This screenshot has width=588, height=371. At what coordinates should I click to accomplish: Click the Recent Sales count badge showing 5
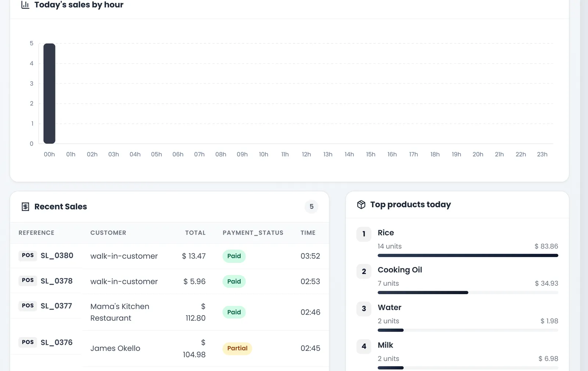312,207
